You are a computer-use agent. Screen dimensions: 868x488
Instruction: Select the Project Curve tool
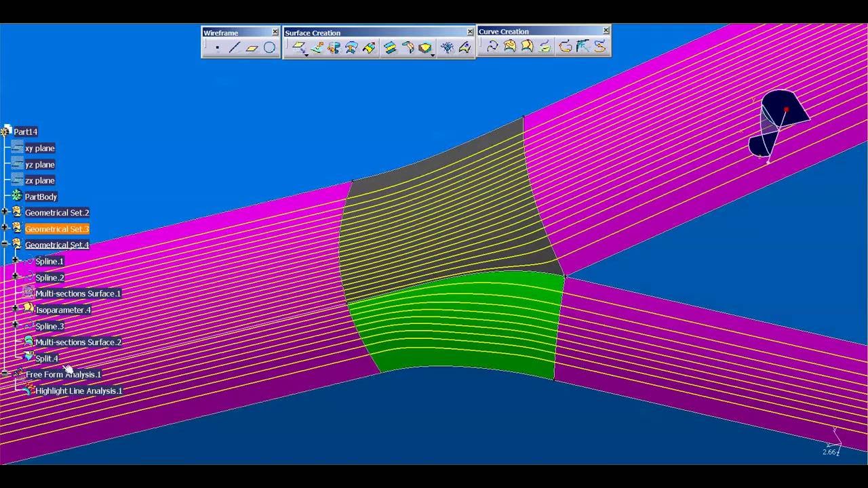coord(545,46)
